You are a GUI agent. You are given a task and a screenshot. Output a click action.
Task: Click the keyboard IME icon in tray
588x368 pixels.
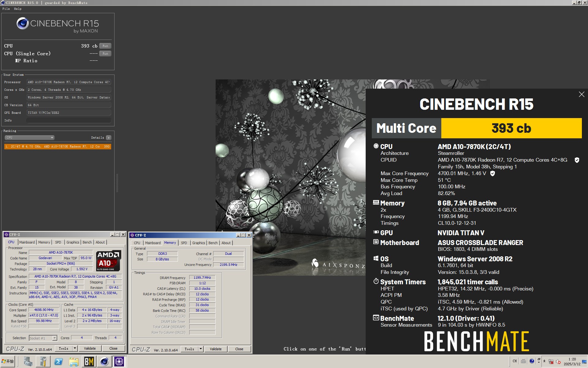pyautogui.click(x=523, y=361)
